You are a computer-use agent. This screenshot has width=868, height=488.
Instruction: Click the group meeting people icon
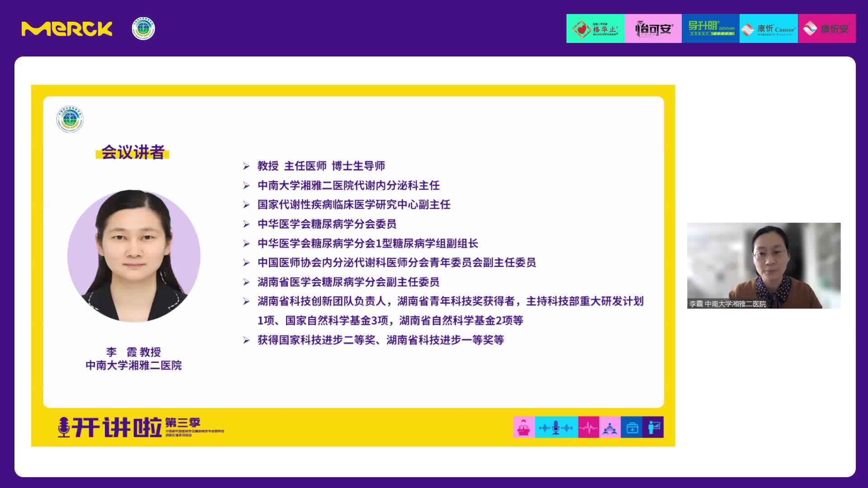point(610,427)
